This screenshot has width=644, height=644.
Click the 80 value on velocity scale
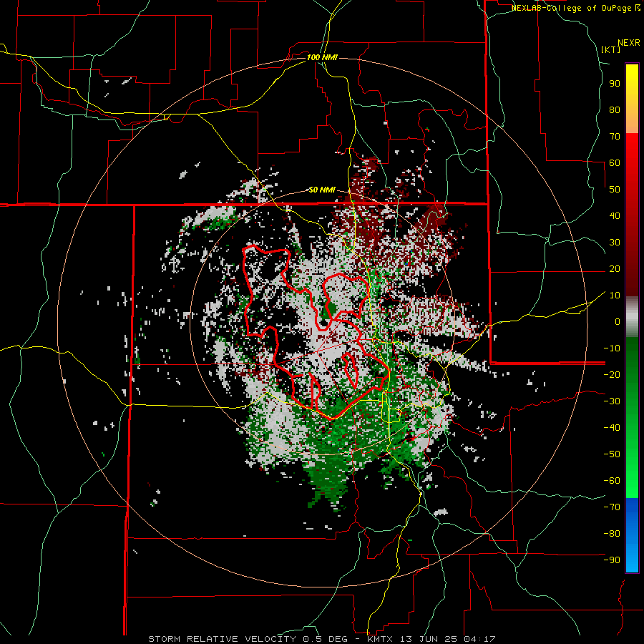615,109
